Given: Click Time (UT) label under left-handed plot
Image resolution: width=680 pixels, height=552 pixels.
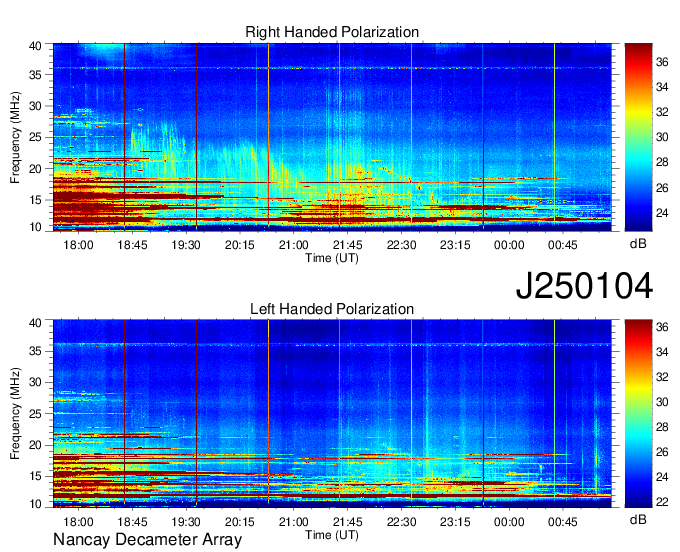Looking at the screenshot, I should pos(332,535).
